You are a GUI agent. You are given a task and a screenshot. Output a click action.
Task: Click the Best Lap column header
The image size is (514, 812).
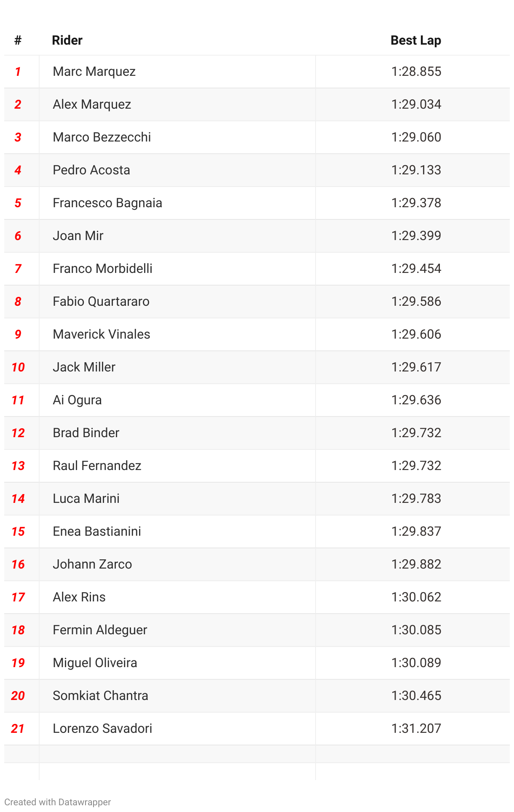[x=416, y=40]
